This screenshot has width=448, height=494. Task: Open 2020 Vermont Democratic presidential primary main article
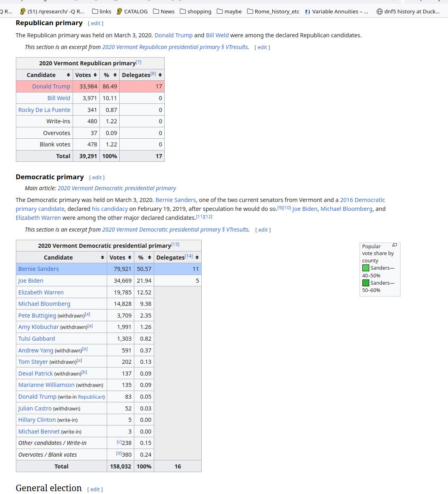tap(117, 188)
